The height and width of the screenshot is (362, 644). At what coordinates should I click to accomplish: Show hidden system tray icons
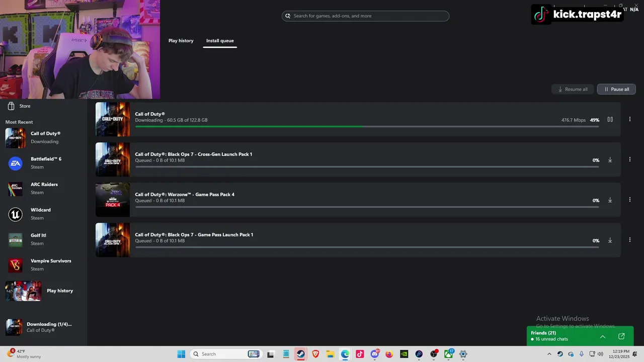(x=549, y=354)
